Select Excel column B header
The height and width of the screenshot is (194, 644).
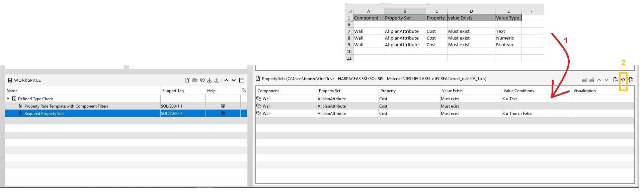coord(405,11)
